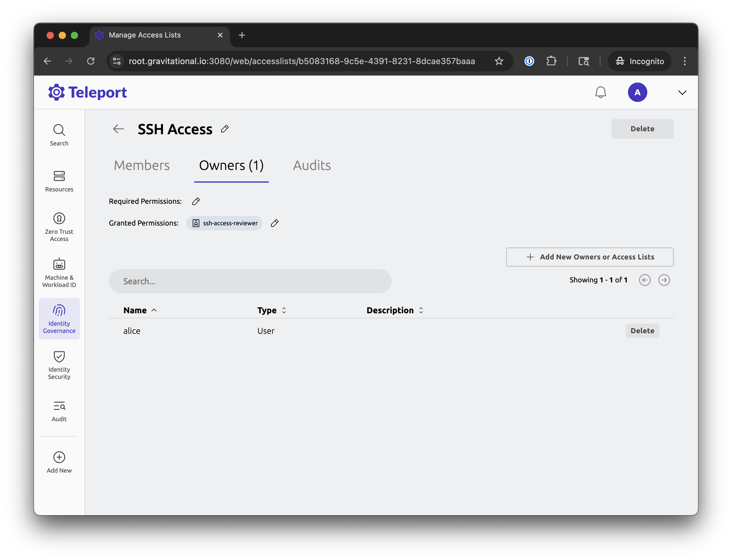Open the notifications bell
The image size is (732, 560).
tap(601, 92)
